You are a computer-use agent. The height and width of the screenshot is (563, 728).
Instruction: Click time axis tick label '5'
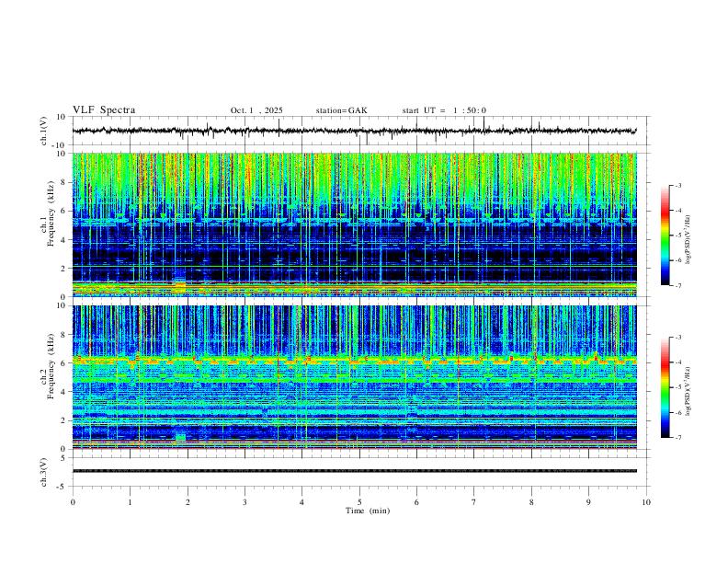tap(359, 502)
